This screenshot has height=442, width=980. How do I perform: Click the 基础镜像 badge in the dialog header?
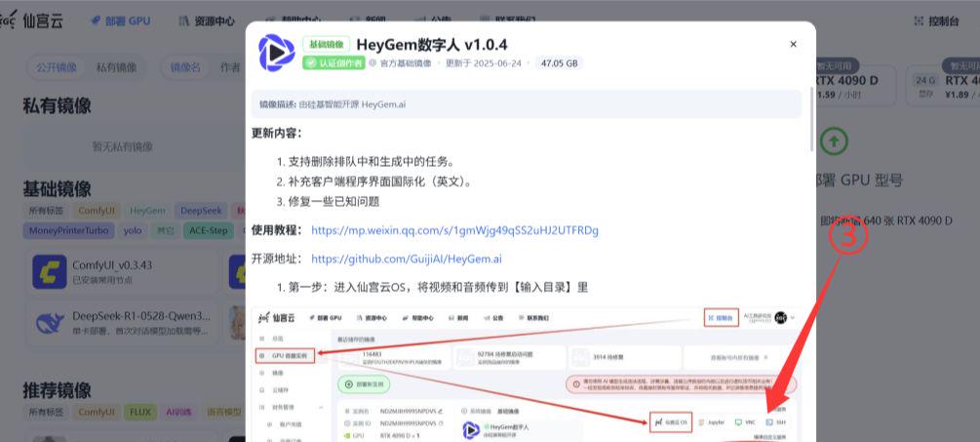coord(327,44)
